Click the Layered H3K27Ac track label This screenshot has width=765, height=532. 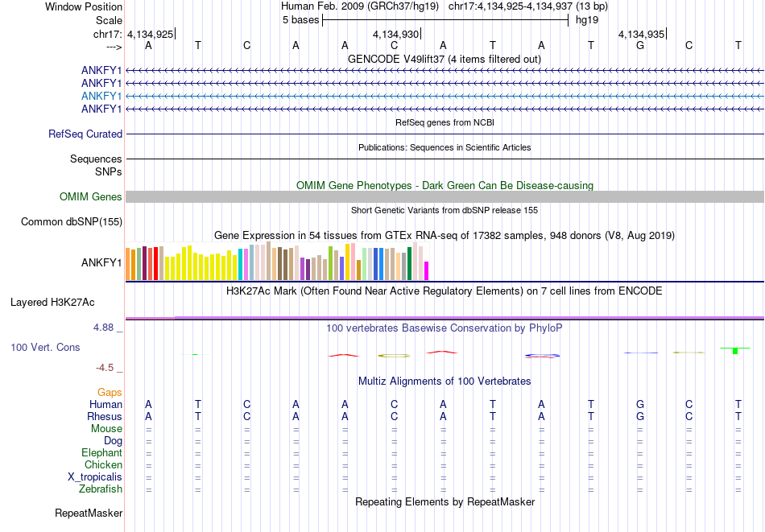point(52,303)
